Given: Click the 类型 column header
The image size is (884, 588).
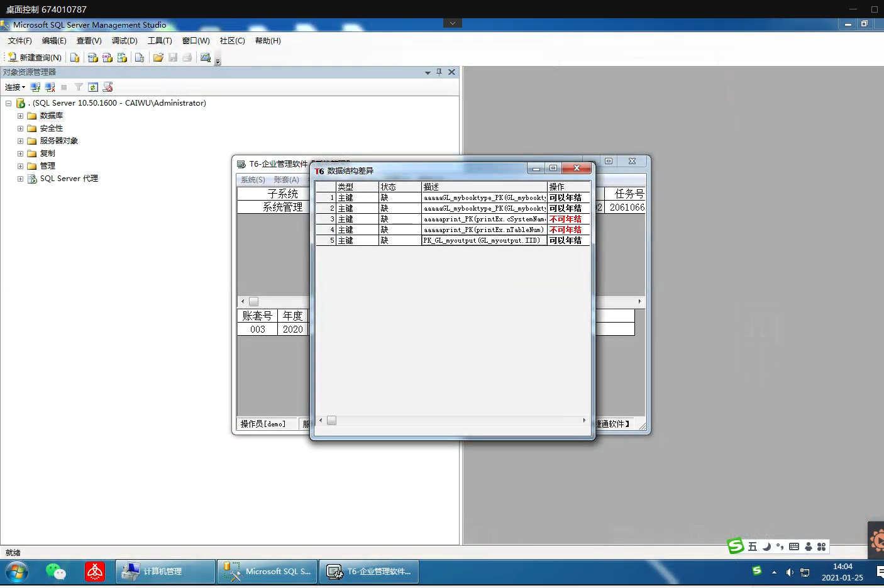Looking at the screenshot, I should coord(357,187).
